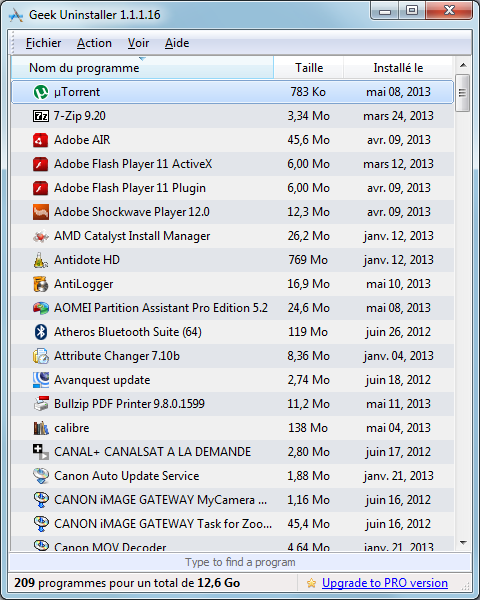Select 'Adobe AIR' program name
Viewport: 480px width, 600px height.
[82, 140]
